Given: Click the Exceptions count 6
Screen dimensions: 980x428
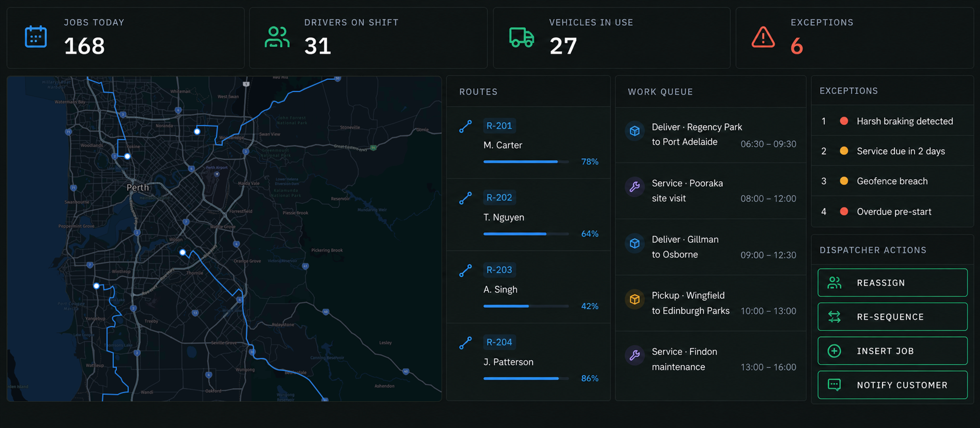Looking at the screenshot, I should (x=797, y=46).
